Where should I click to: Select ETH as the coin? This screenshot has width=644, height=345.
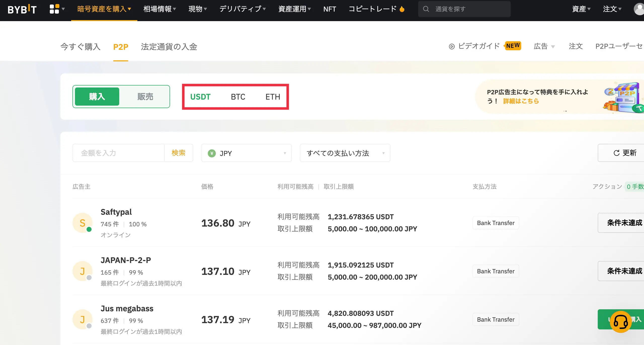tap(273, 97)
